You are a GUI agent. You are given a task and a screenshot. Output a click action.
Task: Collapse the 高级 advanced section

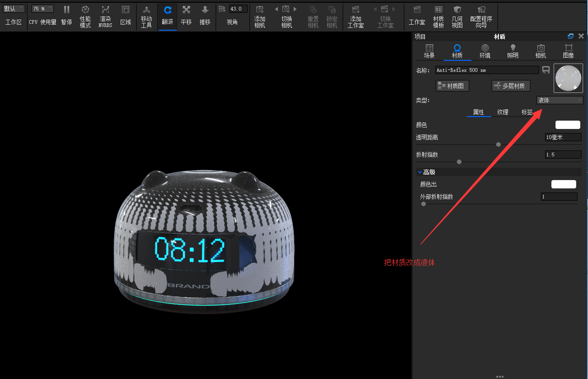tap(420, 172)
